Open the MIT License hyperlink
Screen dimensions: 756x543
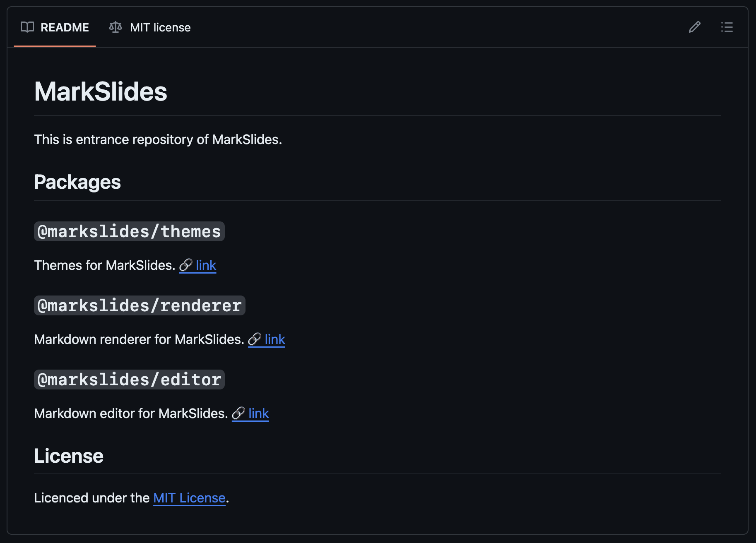[x=189, y=498]
